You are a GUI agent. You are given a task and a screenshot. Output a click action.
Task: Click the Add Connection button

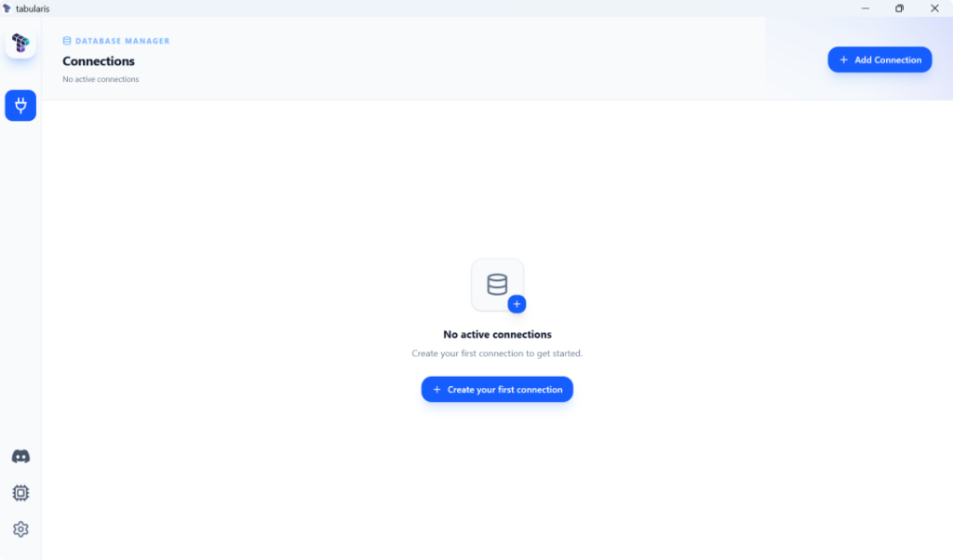(x=879, y=60)
